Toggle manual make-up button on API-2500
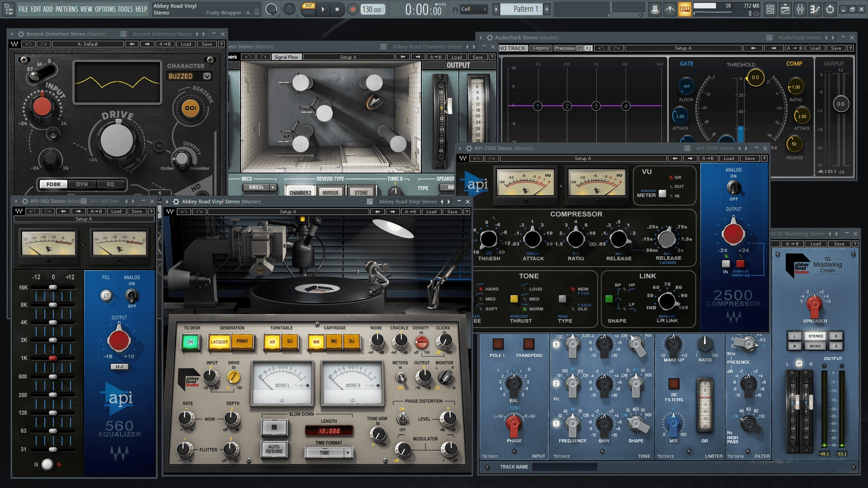 click(740, 264)
